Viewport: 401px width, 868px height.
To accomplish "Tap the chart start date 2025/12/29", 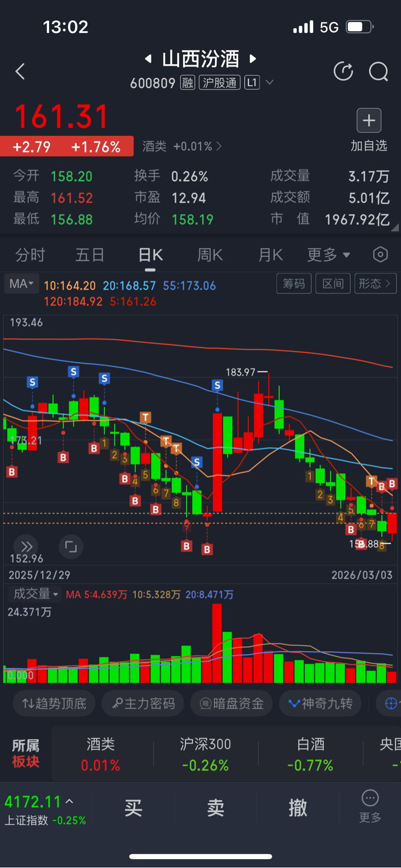I will 39,575.
